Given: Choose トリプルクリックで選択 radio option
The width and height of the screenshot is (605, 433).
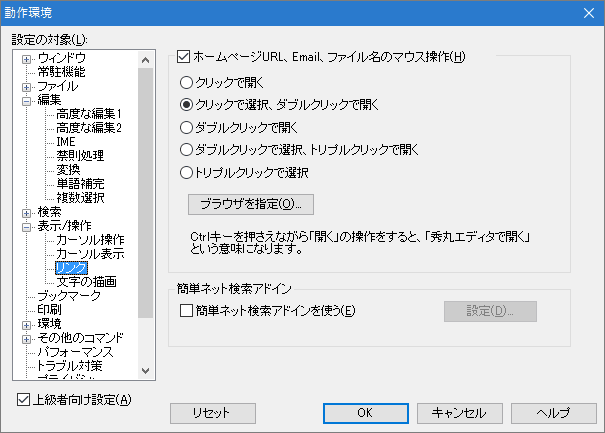Looking at the screenshot, I should point(185,172).
